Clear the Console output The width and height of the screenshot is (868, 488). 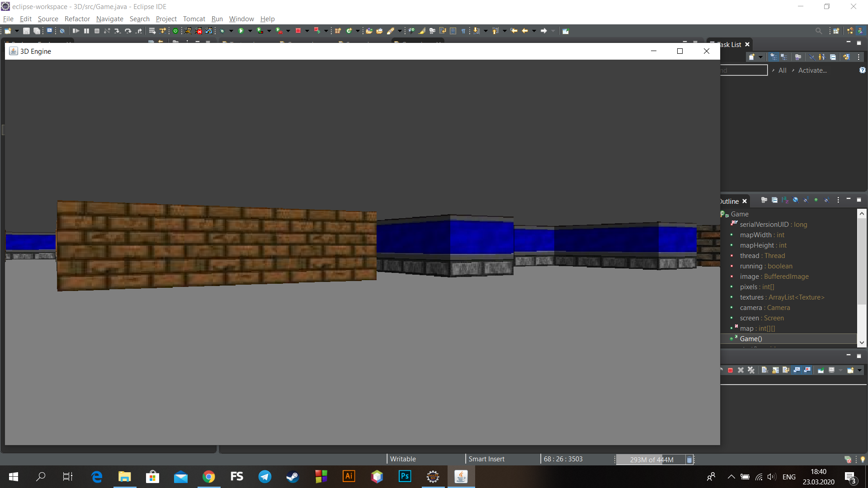click(764, 370)
